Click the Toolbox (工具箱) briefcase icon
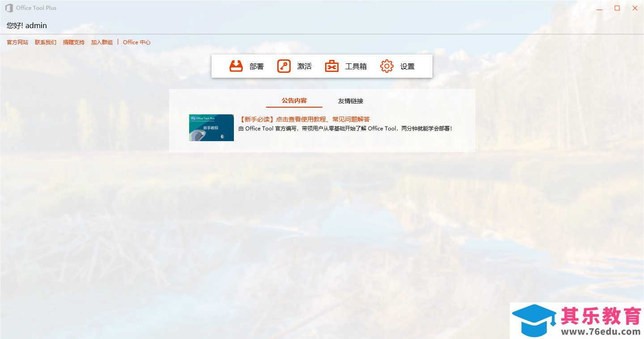 point(332,66)
